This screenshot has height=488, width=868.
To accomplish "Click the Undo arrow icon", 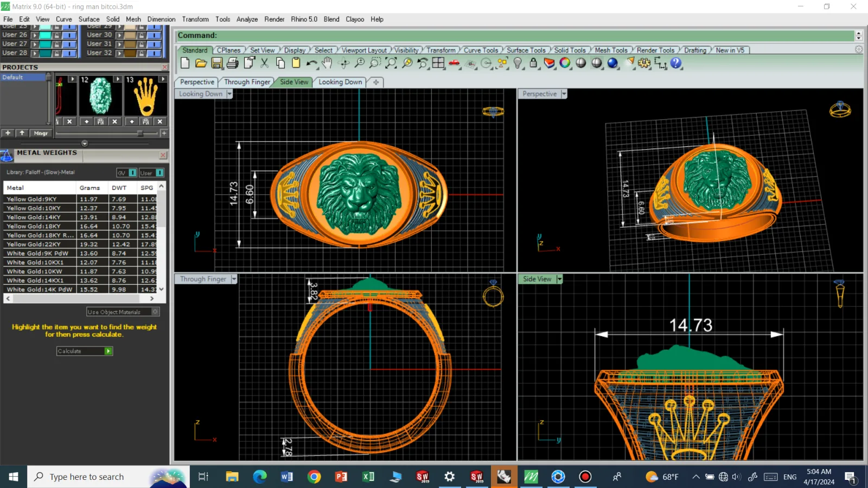I will click(x=311, y=63).
